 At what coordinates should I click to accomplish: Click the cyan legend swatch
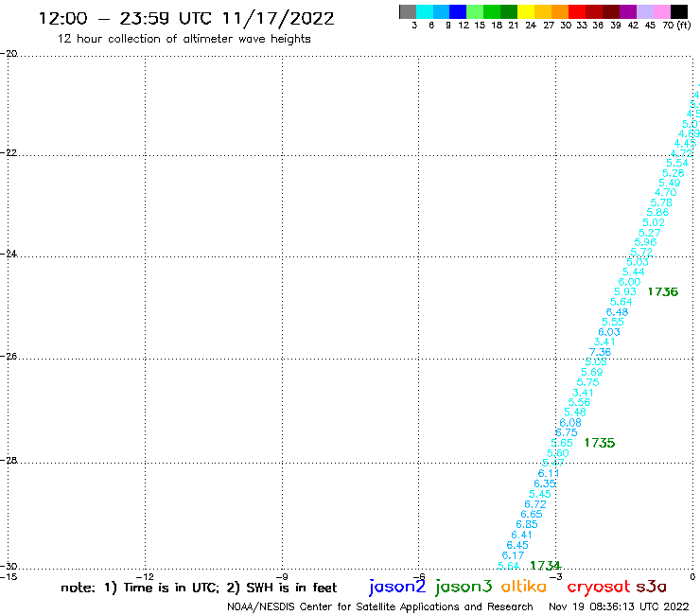(424, 11)
